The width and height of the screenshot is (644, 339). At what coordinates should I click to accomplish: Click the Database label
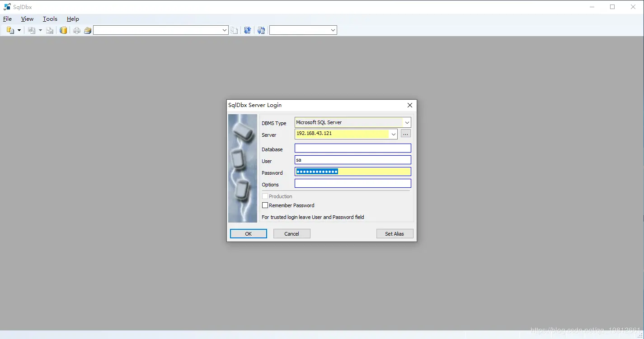(272, 149)
